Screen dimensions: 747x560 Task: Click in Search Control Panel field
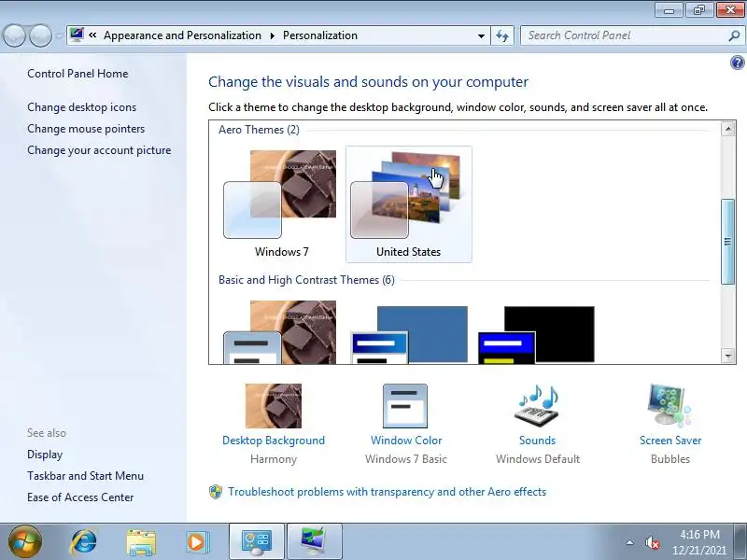pyautogui.click(x=624, y=35)
